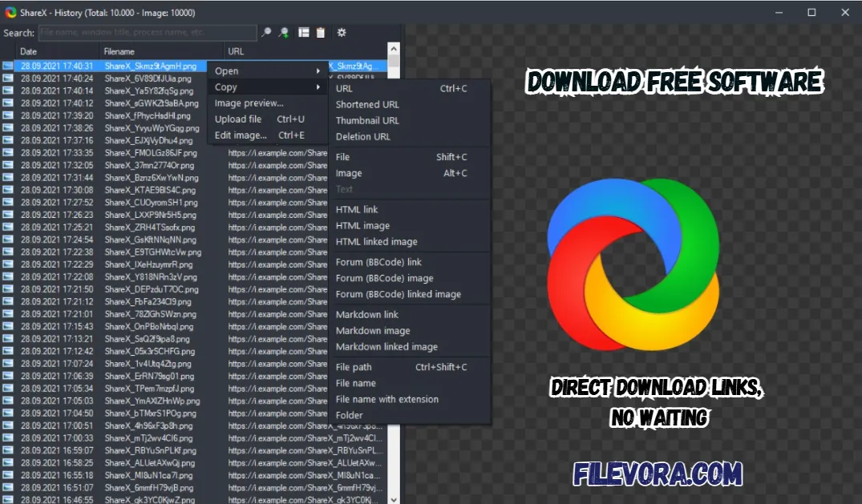Click the Edit image menu entry
The image size is (862, 504).
(240, 135)
